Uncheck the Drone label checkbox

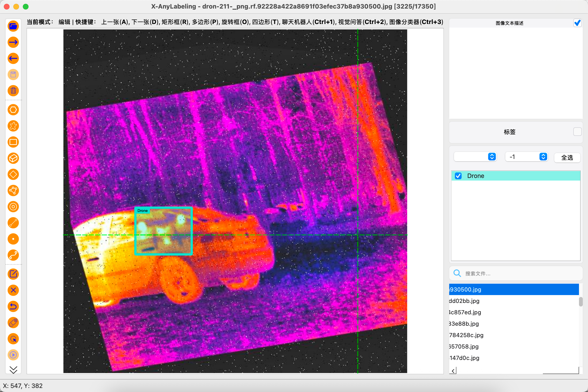click(458, 176)
